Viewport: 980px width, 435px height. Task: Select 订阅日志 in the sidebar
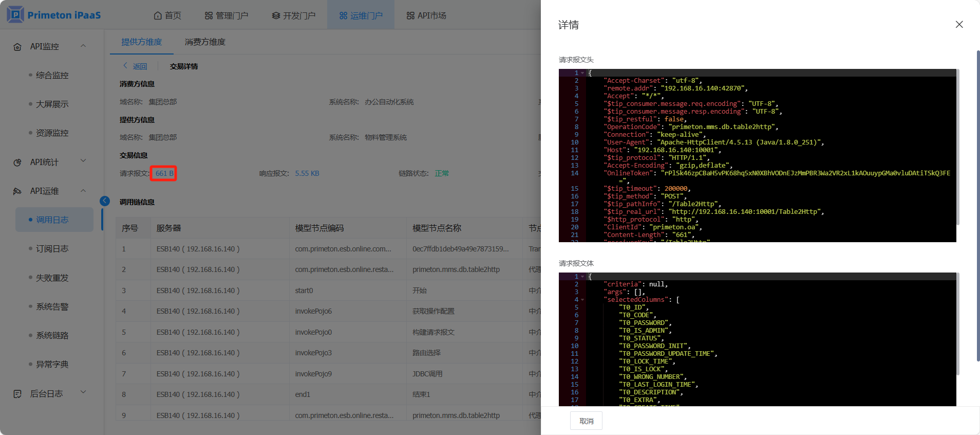pos(52,249)
